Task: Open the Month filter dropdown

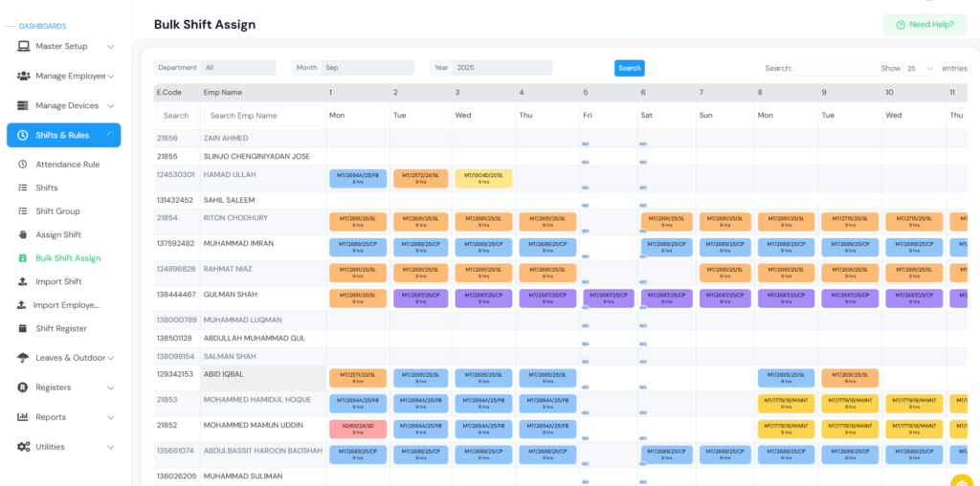Action: click(x=367, y=68)
